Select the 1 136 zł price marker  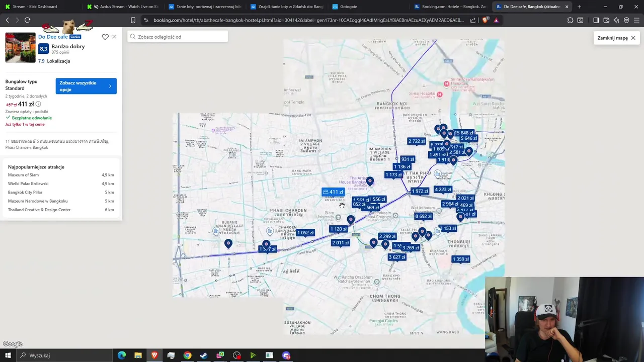tap(402, 167)
